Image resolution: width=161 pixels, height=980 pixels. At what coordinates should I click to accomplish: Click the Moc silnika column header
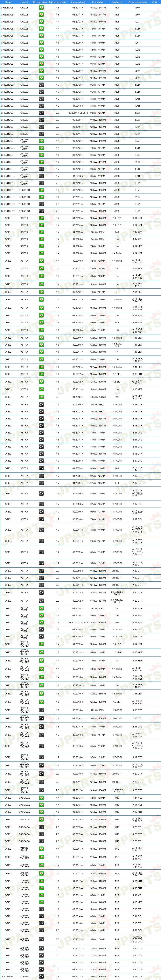point(98,2)
